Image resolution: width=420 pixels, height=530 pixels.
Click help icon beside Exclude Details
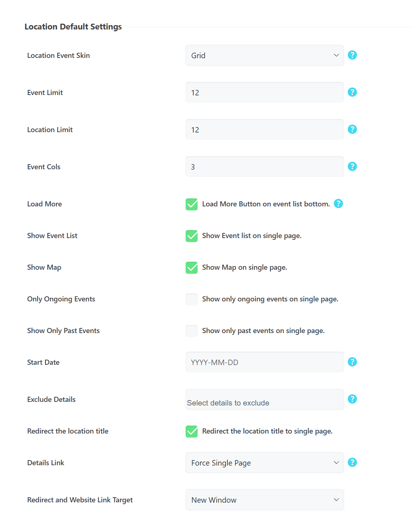(352, 399)
